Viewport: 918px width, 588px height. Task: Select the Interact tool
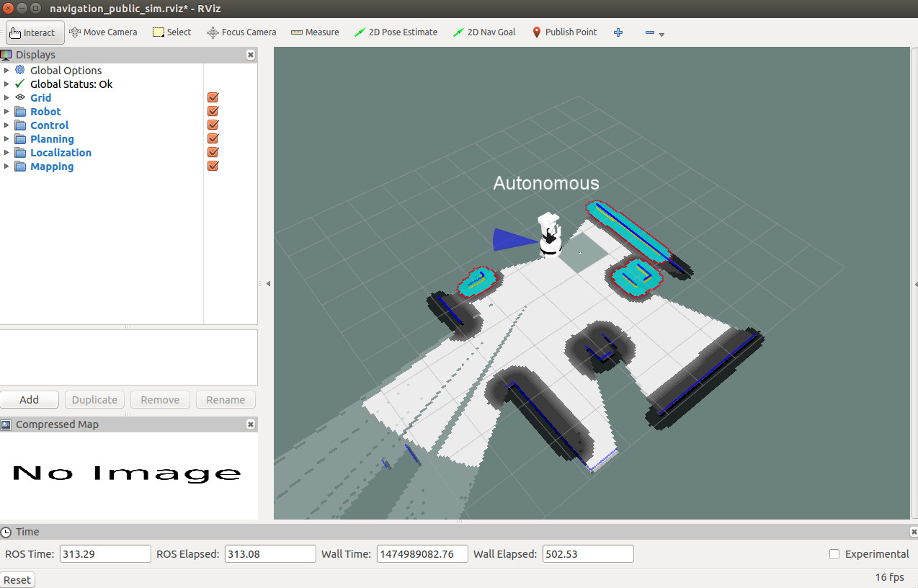(35, 32)
